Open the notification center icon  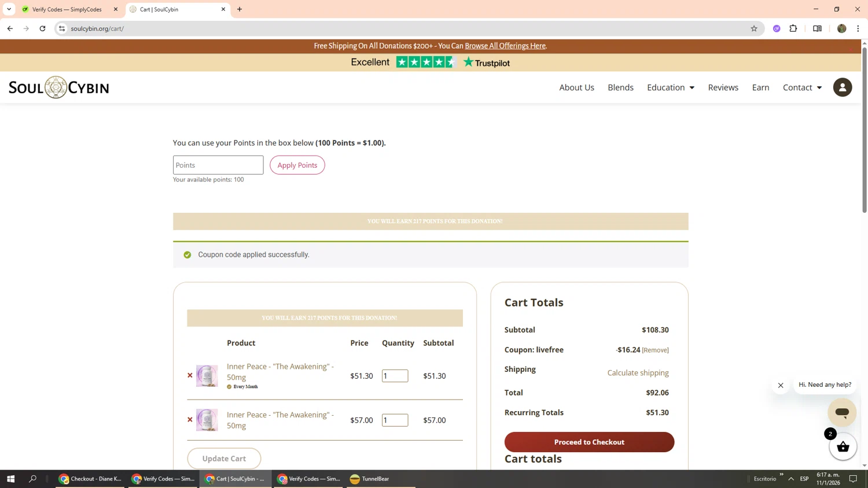point(853,479)
